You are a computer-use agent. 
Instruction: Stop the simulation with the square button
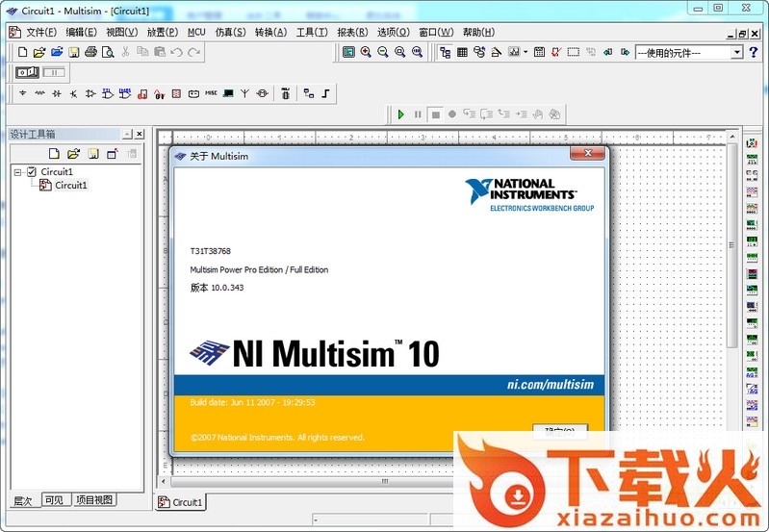(435, 114)
